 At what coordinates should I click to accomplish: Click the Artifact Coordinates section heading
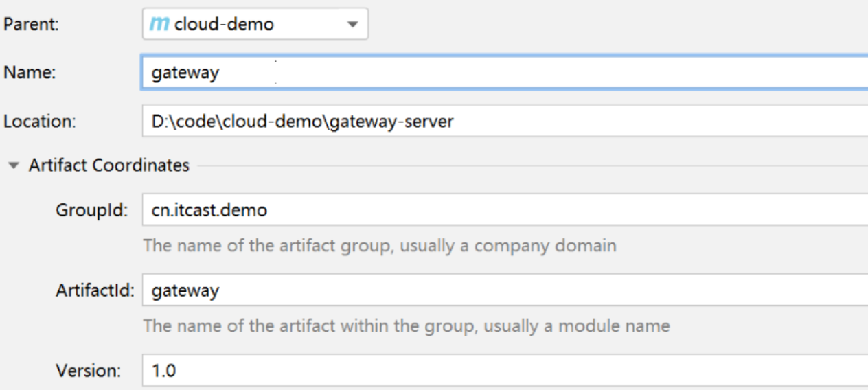click(x=108, y=166)
